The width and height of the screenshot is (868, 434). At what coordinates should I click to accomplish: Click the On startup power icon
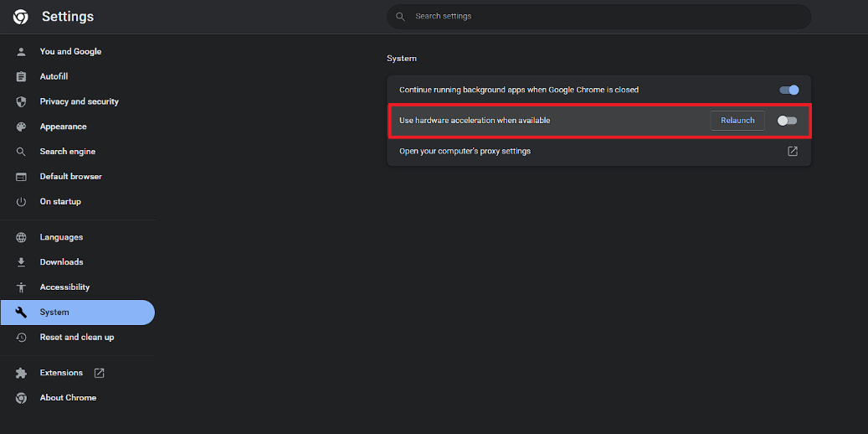[21, 202]
